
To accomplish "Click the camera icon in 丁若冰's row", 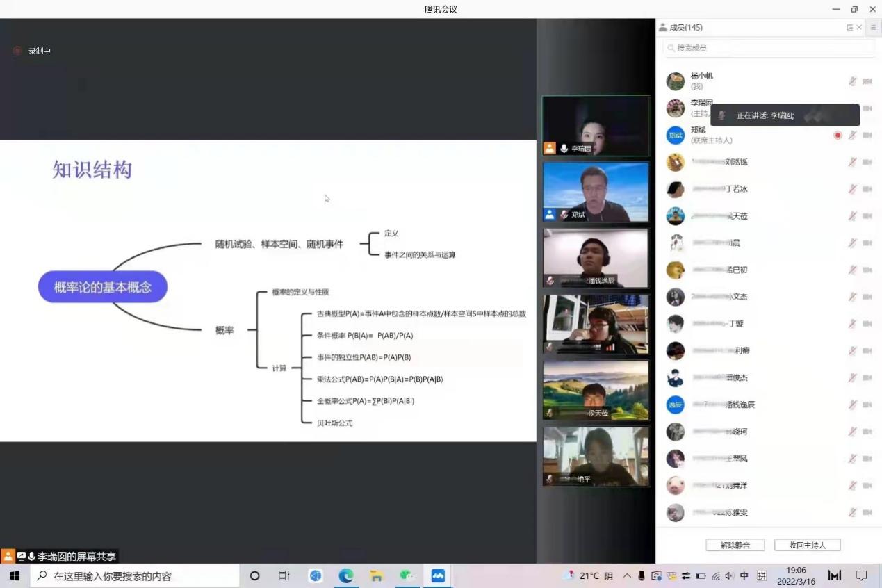I will pyautogui.click(x=867, y=189).
